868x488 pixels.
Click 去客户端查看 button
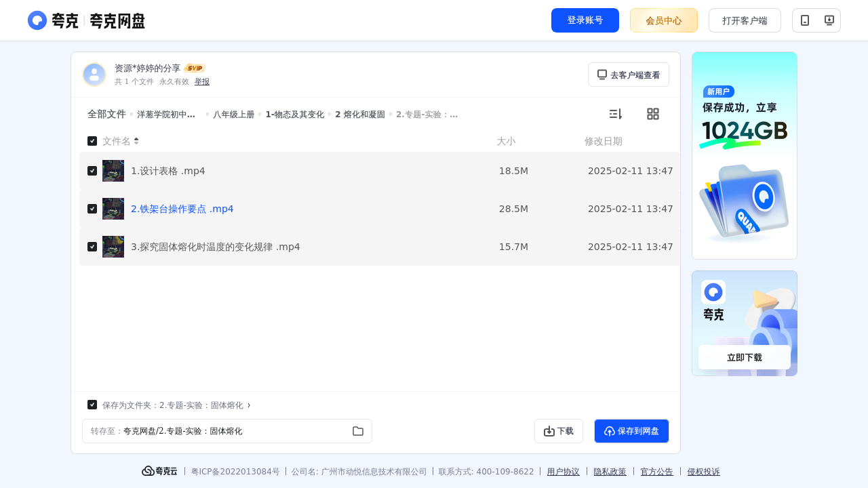click(x=629, y=75)
